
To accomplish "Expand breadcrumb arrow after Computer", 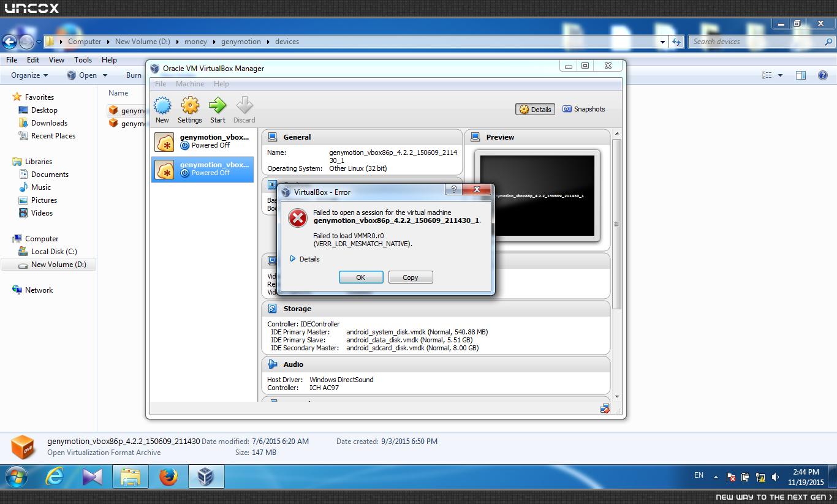I will pyautogui.click(x=108, y=42).
